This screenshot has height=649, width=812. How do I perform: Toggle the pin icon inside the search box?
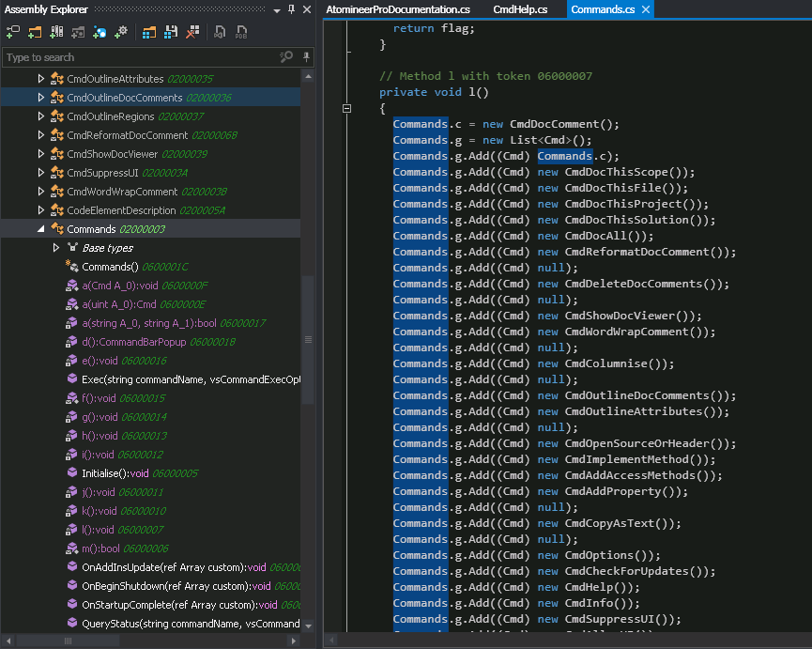coord(304,57)
